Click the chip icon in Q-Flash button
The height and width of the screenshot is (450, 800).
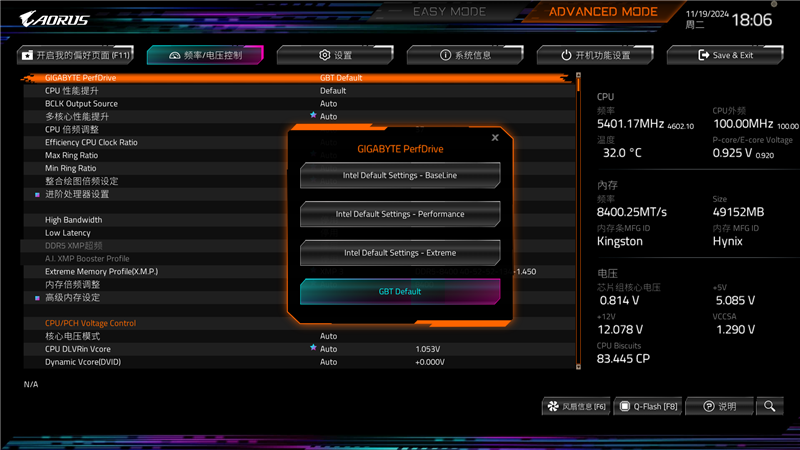point(624,406)
